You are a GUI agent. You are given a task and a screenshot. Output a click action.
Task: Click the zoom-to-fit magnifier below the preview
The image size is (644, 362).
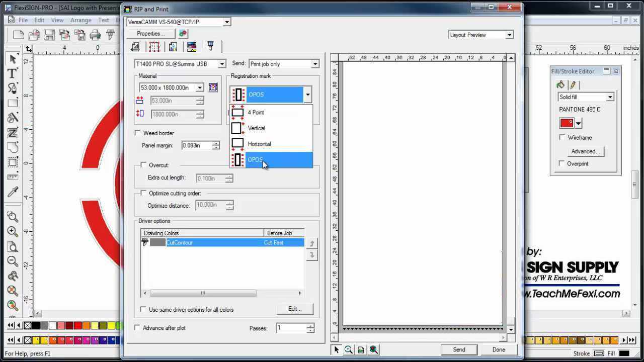374,349
